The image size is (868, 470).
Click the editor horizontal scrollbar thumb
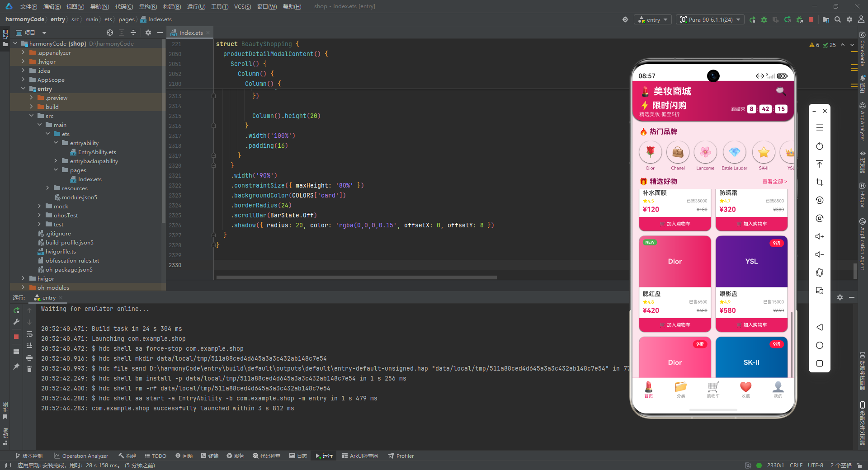[356, 277]
